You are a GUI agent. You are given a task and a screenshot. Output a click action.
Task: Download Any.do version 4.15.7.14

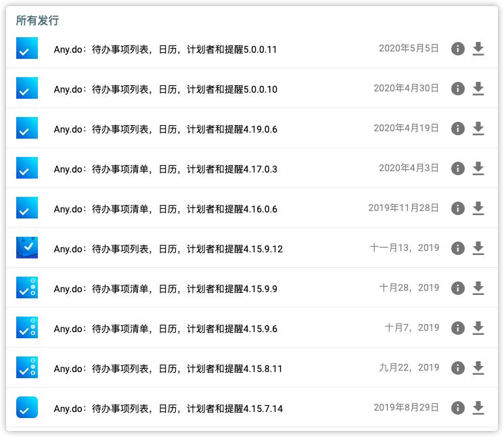pos(478,408)
